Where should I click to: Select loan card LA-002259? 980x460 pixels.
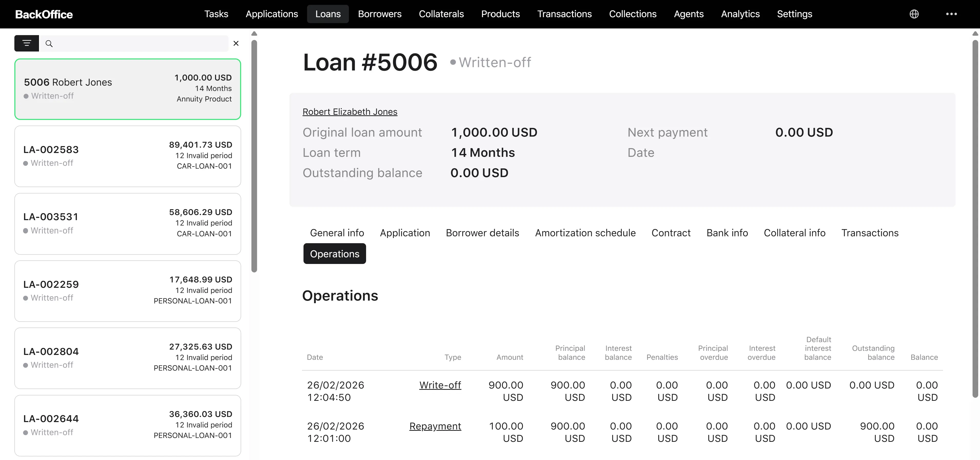click(x=128, y=291)
